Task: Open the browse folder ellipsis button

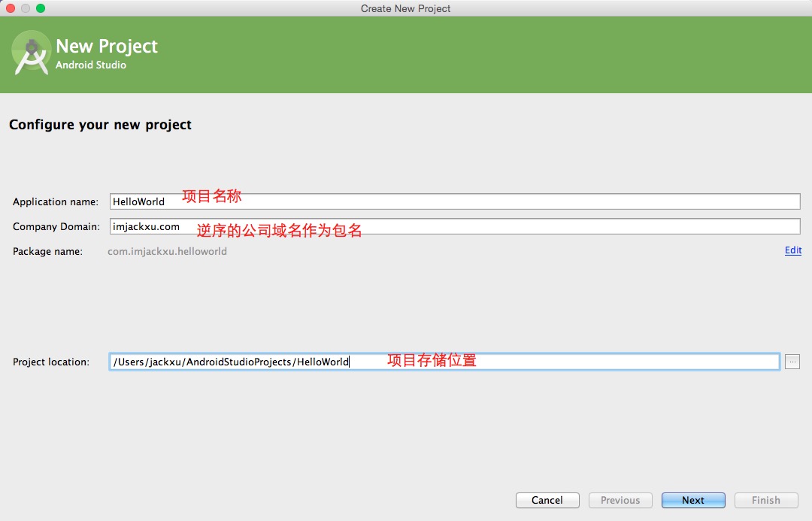Action: tap(792, 362)
